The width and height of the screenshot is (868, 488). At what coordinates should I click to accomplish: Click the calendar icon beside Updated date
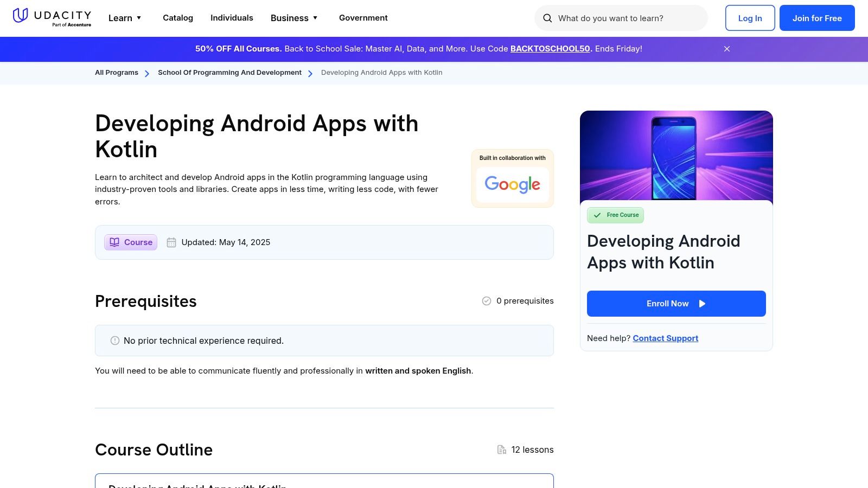click(171, 242)
